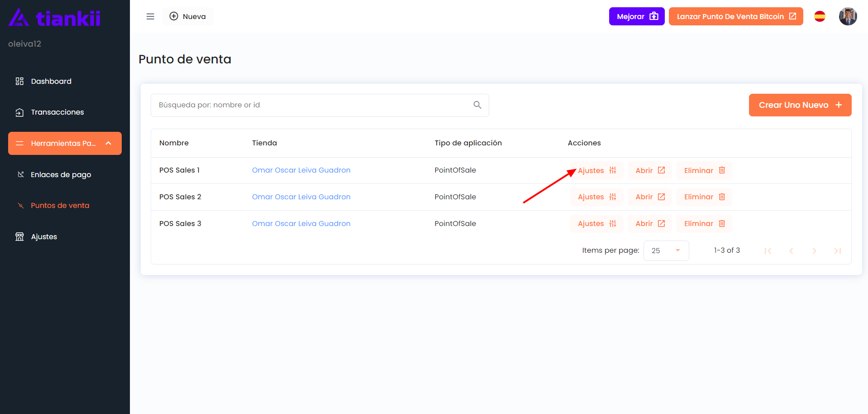868x414 pixels.
Task: Open store link in POS Sales 1 row
Action: [301, 170]
